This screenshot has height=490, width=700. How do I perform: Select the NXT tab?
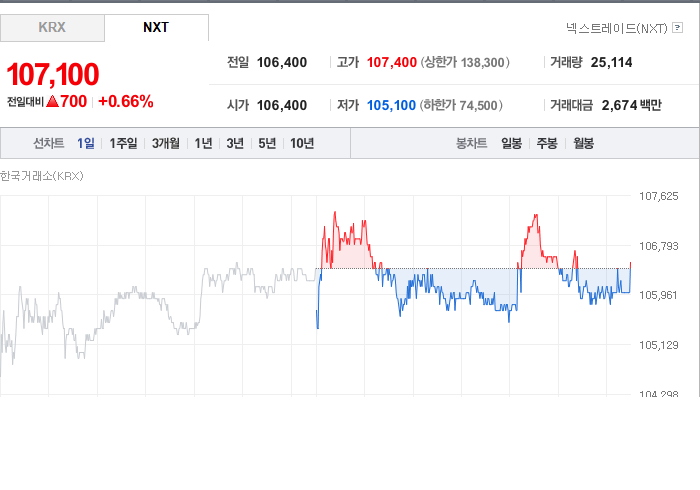[x=156, y=28]
